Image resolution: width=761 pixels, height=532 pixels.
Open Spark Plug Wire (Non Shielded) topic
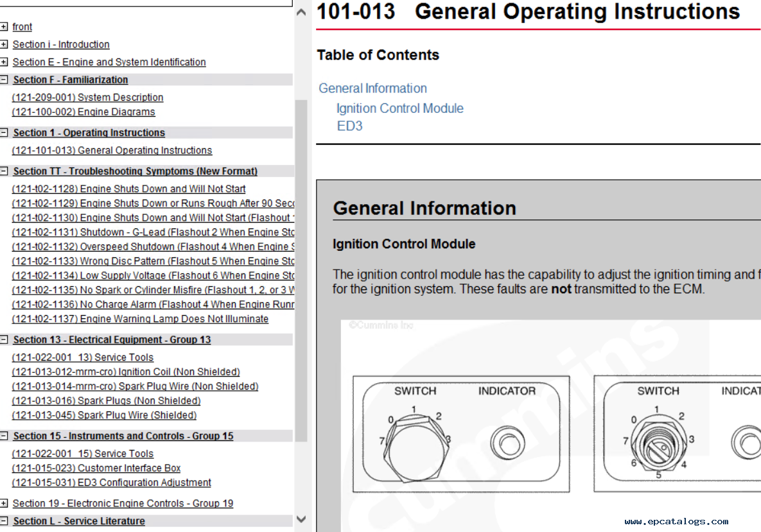tap(135, 386)
